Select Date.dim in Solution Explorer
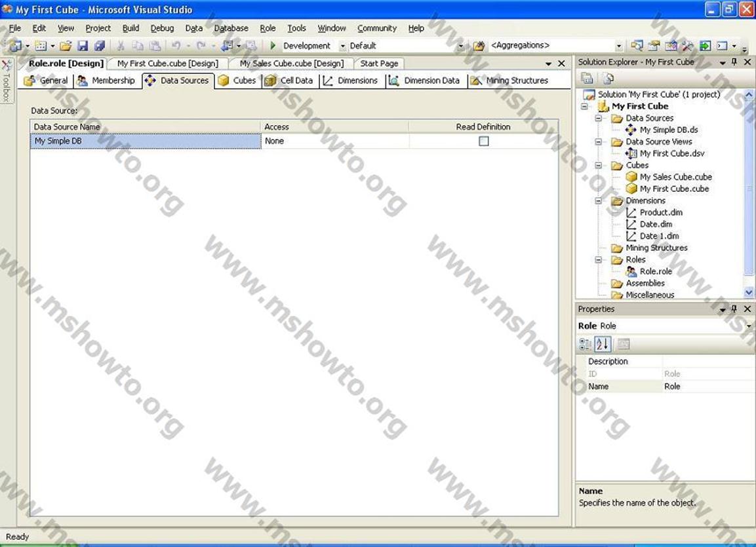Screen dimensions: 756x547 (x=656, y=225)
